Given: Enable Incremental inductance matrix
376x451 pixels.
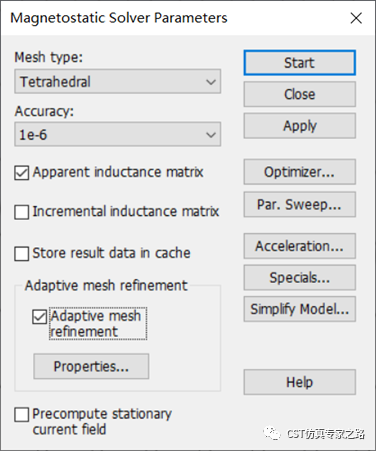Looking at the screenshot, I should pos(22,212).
